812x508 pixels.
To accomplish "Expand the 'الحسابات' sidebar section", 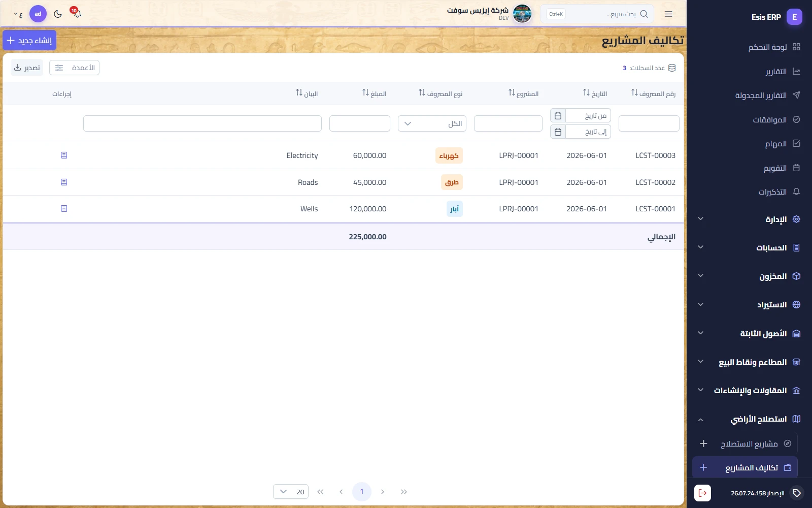I will pos(749,248).
